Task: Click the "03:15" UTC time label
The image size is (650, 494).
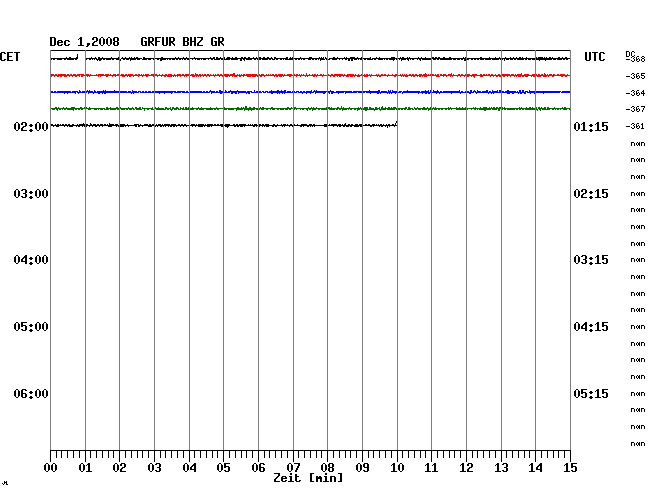Action: point(591,260)
